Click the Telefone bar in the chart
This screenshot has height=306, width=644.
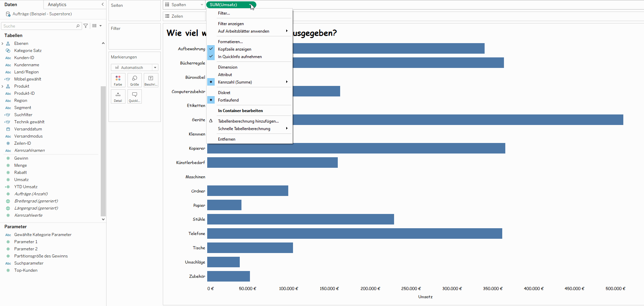pyautogui.click(x=355, y=234)
